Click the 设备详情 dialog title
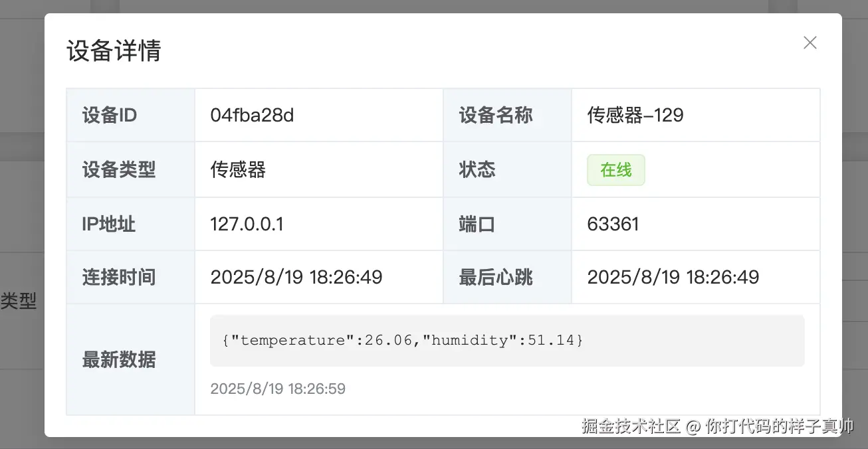Viewport: 868px width, 449px height. tap(113, 50)
